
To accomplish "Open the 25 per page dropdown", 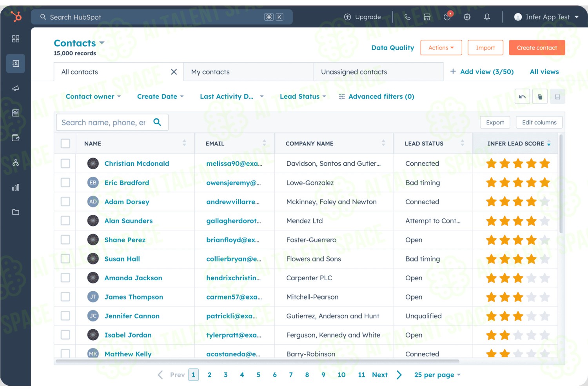I will (437, 375).
